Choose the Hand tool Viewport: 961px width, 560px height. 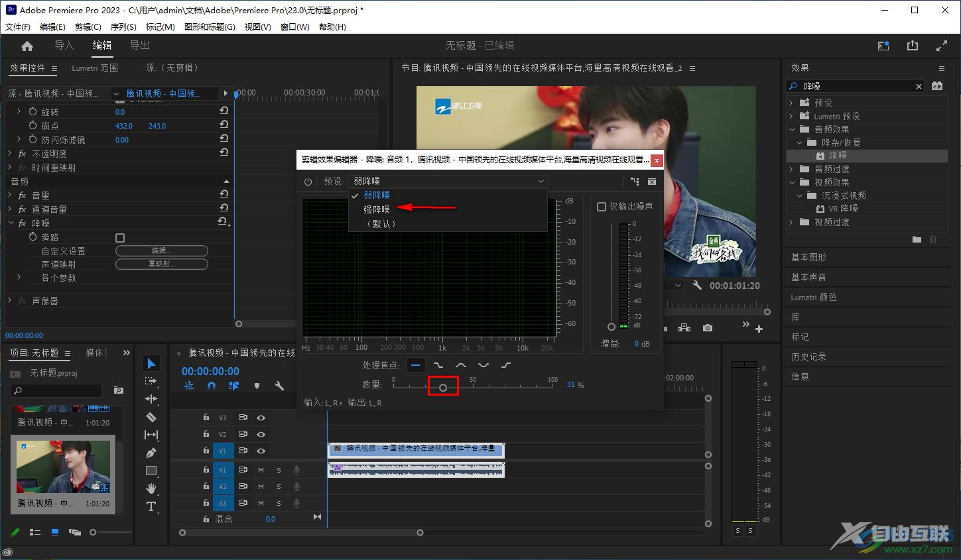(151, 488)
